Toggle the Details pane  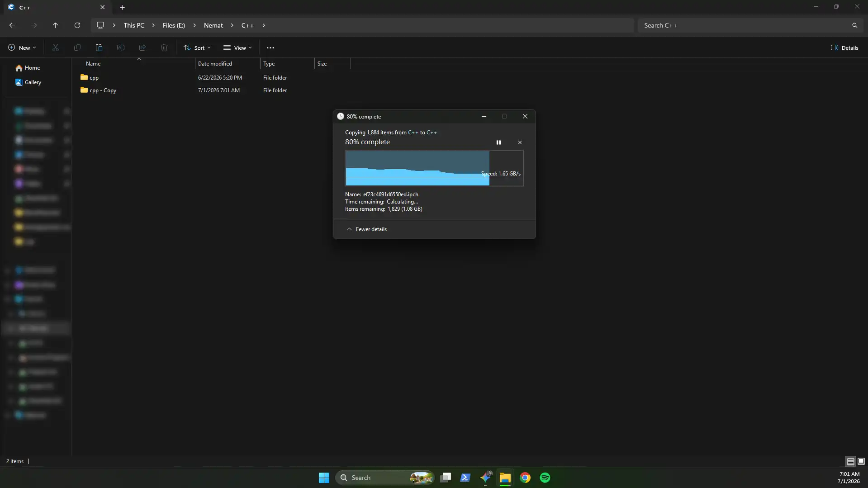[x=844, y=47]
